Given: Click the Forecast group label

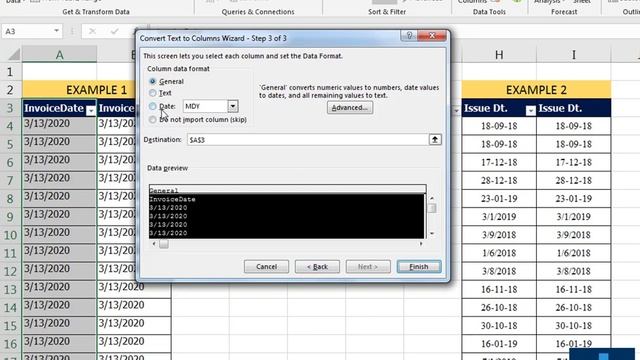Looking at the screenshot, I should (x=564, y=12).
